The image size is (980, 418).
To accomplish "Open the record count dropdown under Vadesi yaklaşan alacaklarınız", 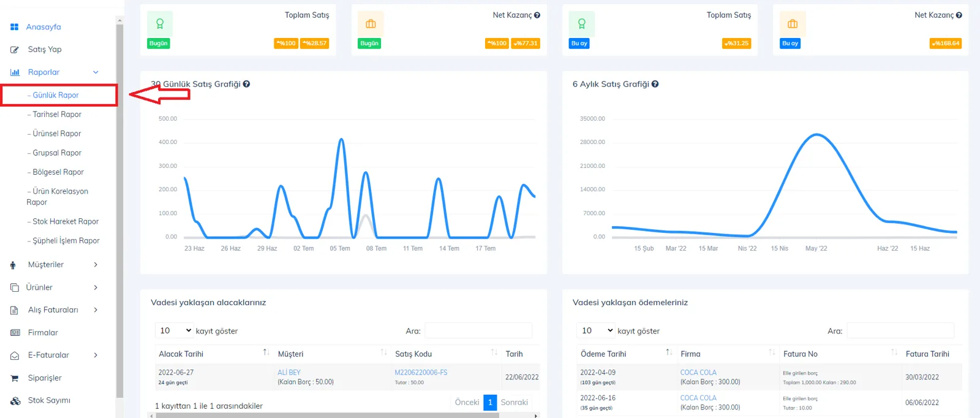I will [x=175, y=331].
